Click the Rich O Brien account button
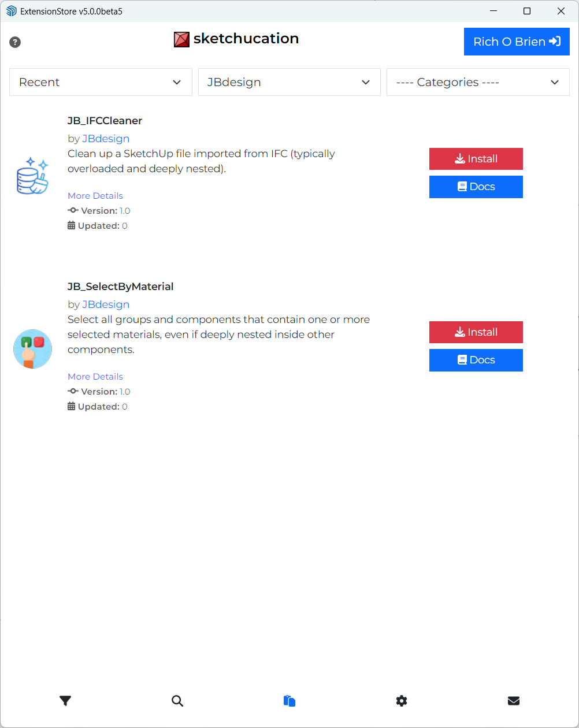 pos(517,42)
